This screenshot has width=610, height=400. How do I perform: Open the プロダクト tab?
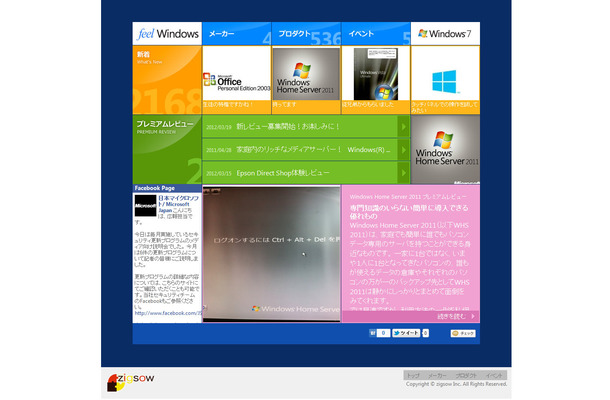[x=306, y=33]
